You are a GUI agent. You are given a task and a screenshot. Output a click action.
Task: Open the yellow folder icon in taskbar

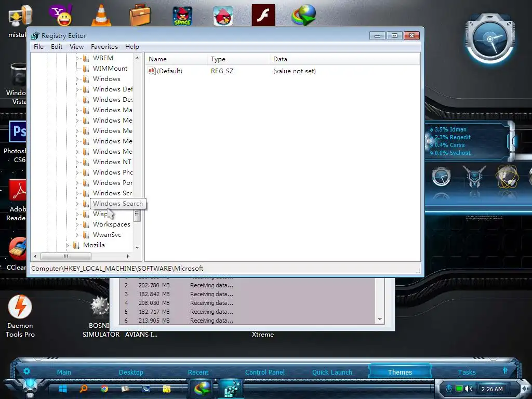pyautogui.click(x=166, y=389)
